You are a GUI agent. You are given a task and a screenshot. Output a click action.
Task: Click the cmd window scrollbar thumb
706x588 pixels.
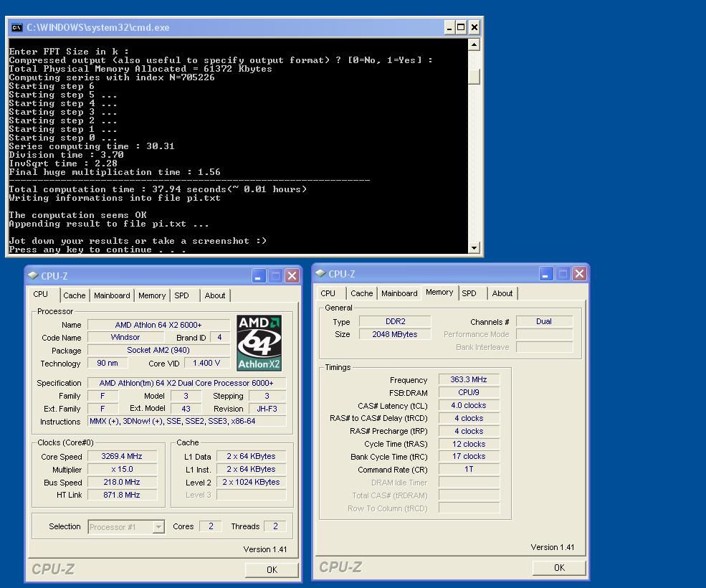pyautogui.click(x=474, y=76)
